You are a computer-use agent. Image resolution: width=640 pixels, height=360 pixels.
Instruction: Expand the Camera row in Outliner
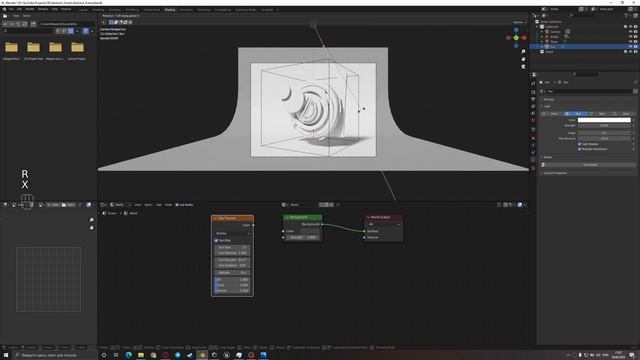click(x=542, y=31)
